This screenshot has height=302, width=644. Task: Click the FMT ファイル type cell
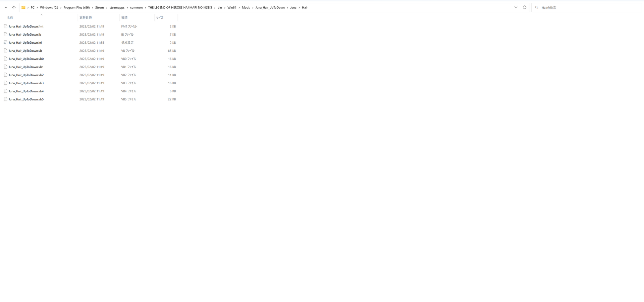pyautogui.click(x=129, y=26)
